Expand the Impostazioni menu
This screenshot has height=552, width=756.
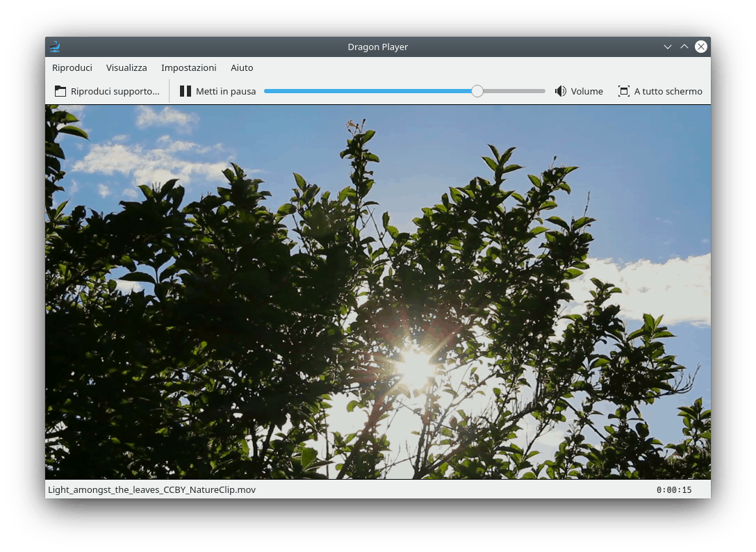point(189,67)
